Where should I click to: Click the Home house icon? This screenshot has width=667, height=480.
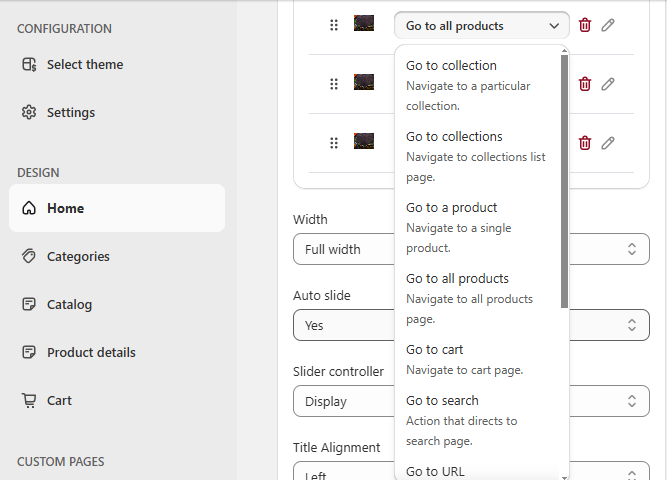tap(29, 208)
